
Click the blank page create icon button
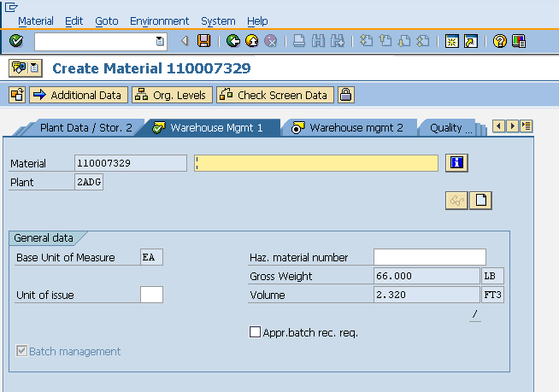click(480, 201)
